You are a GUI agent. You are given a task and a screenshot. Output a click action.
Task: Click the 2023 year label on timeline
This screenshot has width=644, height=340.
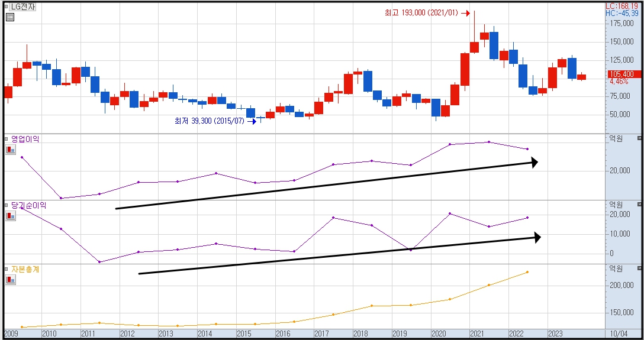555,333
